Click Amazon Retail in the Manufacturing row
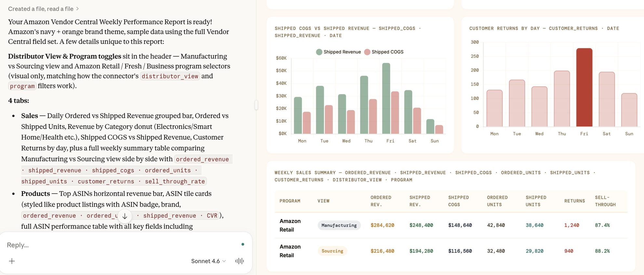This screenshot has width=644, height=275. (290, 225)
